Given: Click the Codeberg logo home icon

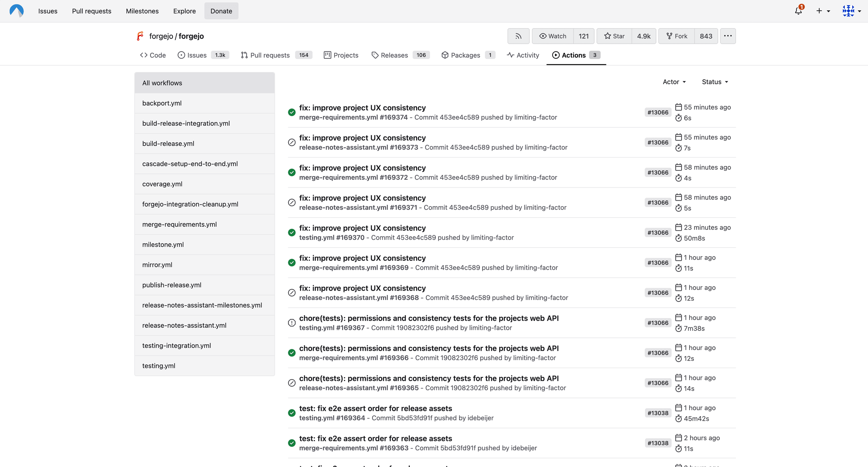Looking at the screenshot, I should pyautogui.click(x=16, y=11).
